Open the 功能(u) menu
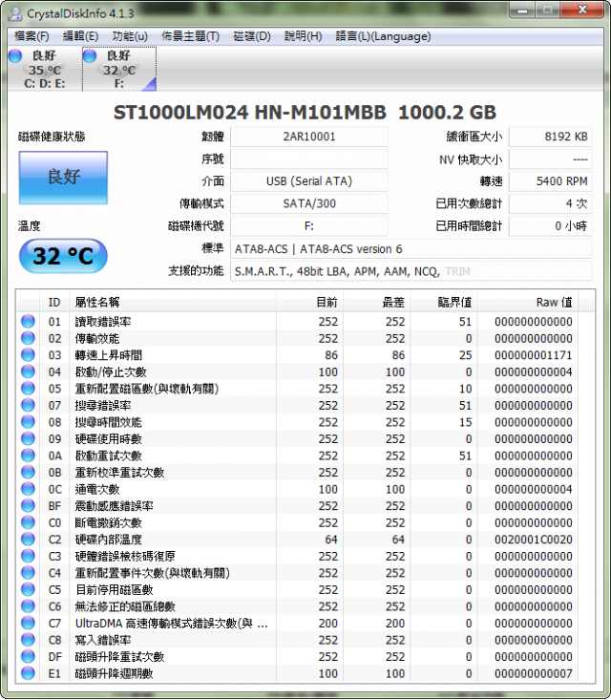This screenshot has height=700, width=611. point(130,36)
